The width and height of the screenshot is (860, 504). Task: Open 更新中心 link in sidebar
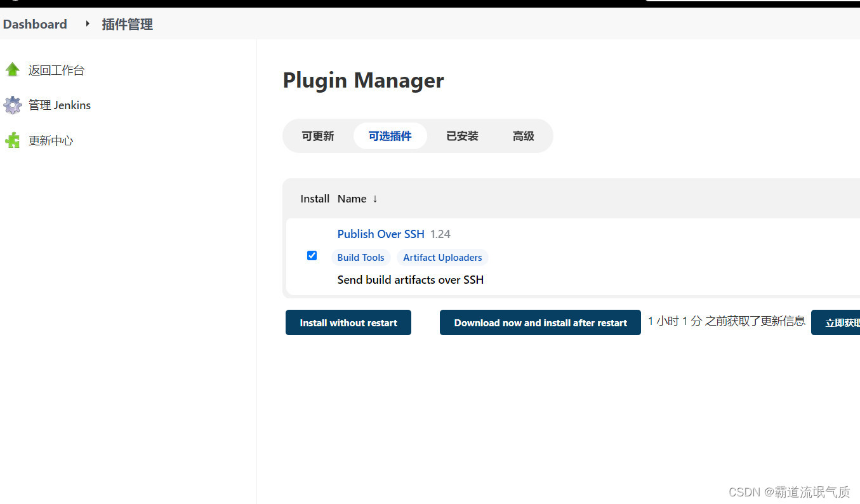pyautogui.click(x=51, y=141)
